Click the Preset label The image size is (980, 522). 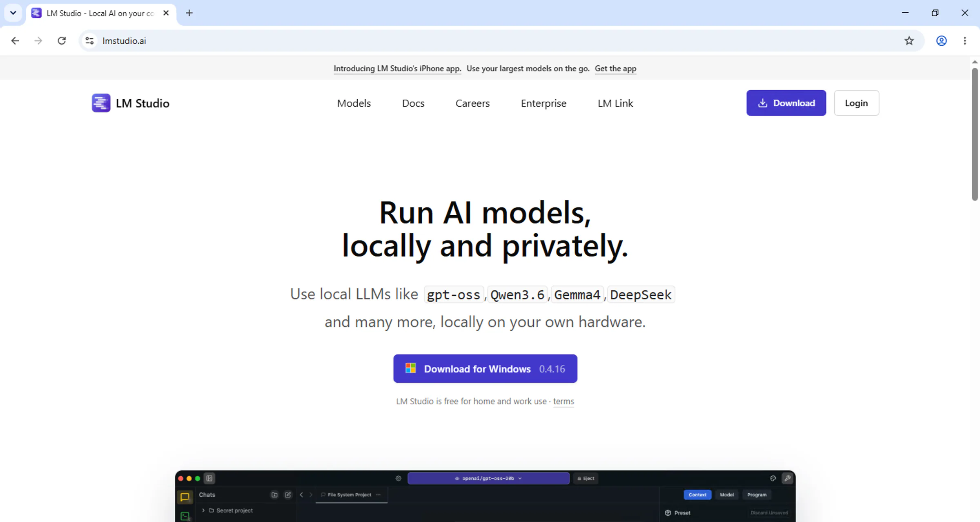[x=682, y=513]
